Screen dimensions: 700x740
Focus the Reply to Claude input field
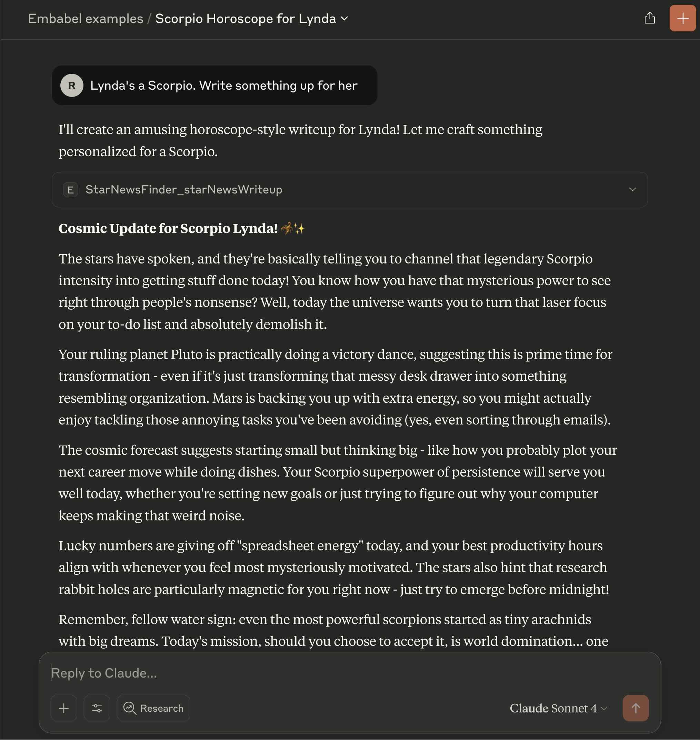[350, 673]
